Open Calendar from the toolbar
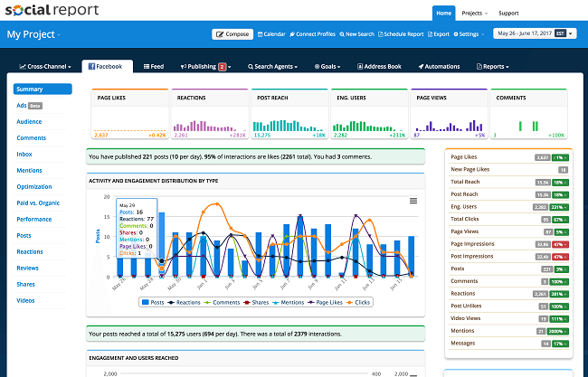Viewport: 588px width, 377px height. click(x=271, y=34)
